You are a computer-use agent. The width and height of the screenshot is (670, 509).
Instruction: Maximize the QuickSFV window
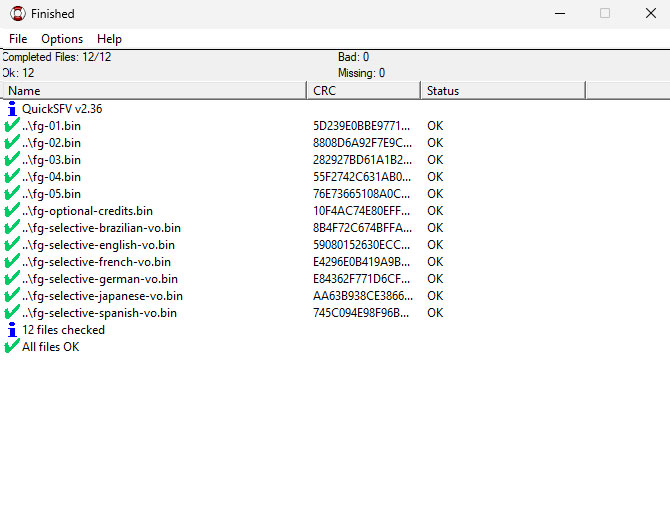[x=604, y=14]
